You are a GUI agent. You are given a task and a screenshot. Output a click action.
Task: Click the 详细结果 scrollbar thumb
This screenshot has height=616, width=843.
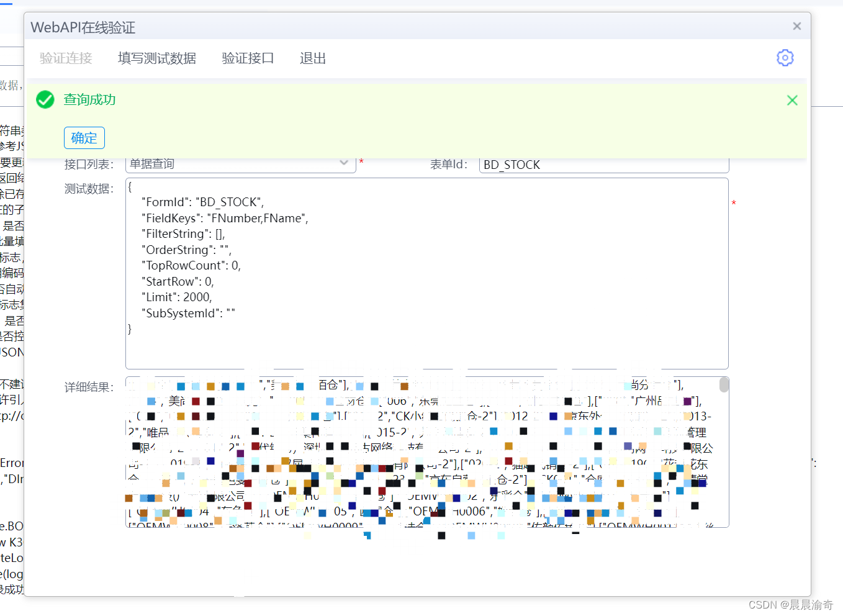(x=724, y=385)
